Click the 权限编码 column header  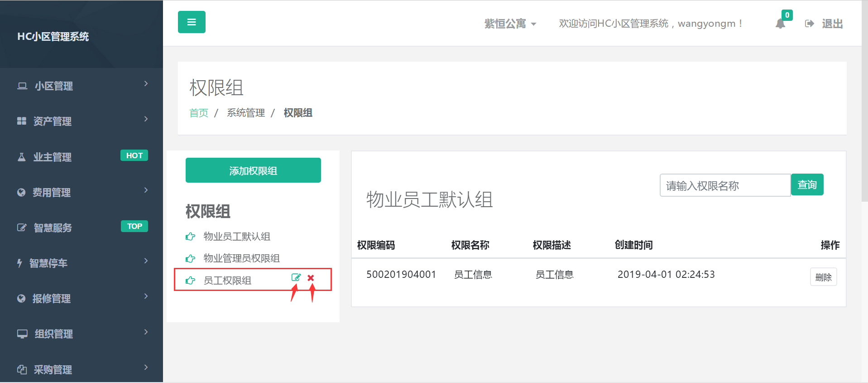point(376,245)
